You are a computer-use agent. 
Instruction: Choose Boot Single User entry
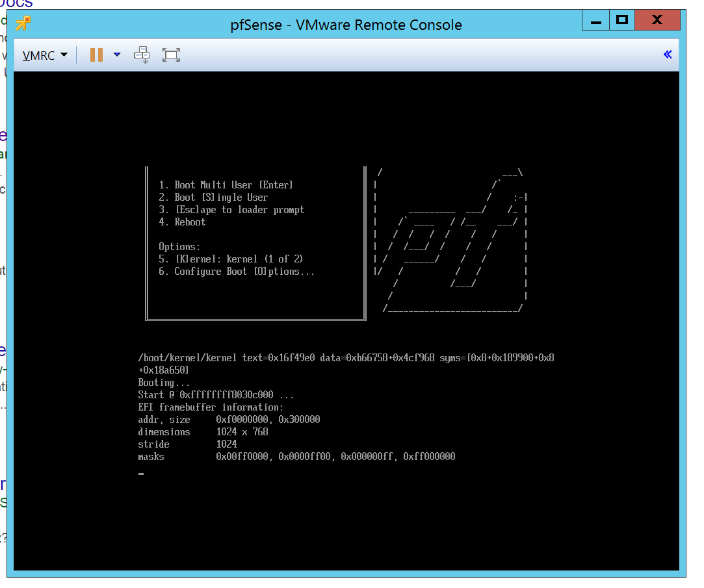[213, 197]
